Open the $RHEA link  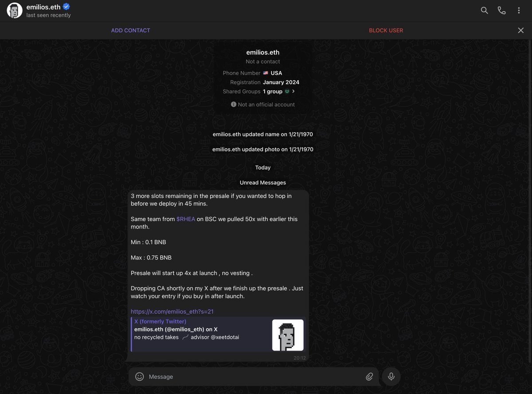186,219
